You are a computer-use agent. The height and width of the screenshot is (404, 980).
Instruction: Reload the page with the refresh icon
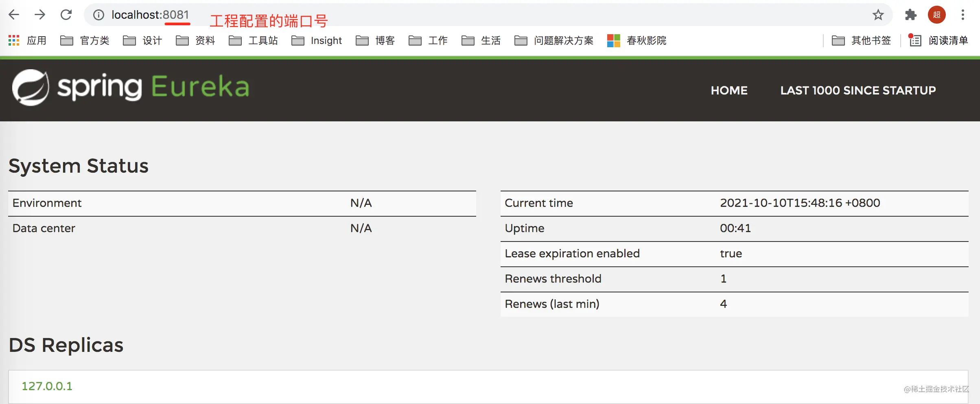66,15
